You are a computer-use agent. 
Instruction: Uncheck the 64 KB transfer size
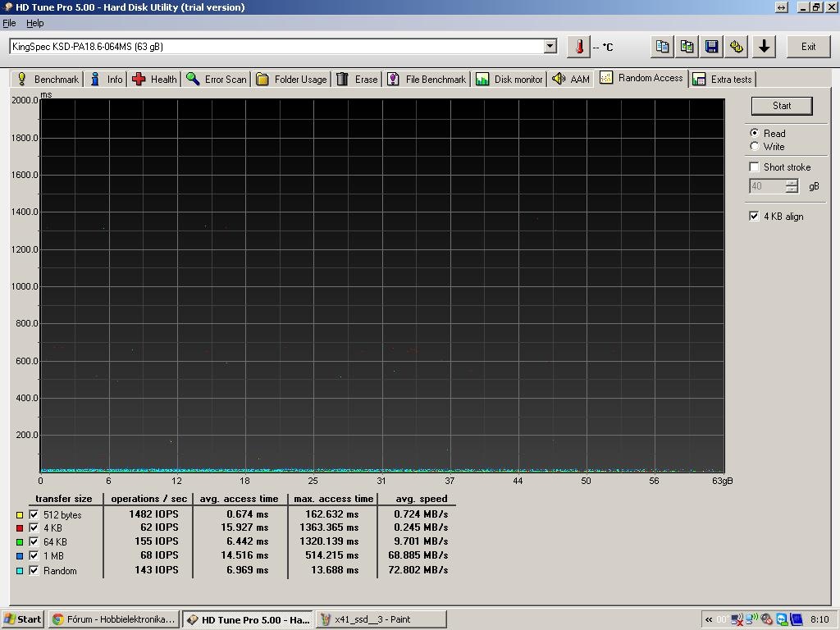tap(34, 541)
